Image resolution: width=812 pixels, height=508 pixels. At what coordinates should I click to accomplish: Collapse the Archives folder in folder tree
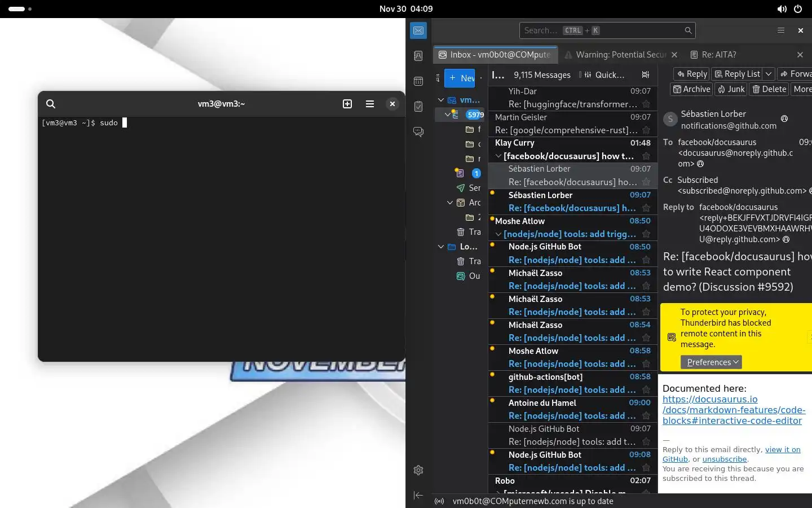click(x=450, y=202)
